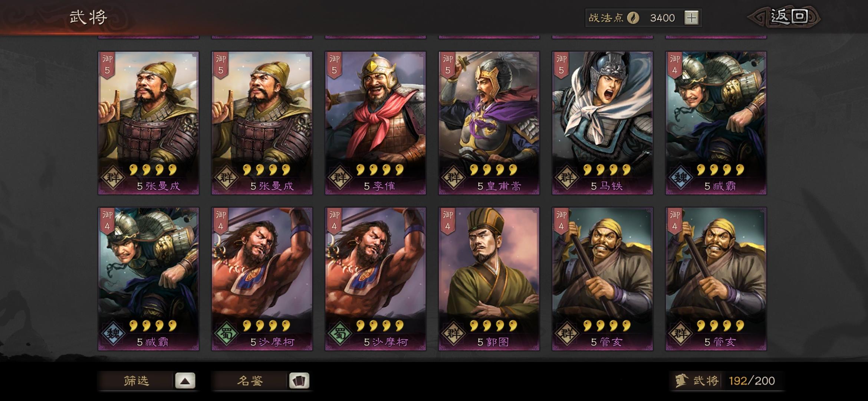Open the 皇甫嵩 general card

click(x=489, y=123)
